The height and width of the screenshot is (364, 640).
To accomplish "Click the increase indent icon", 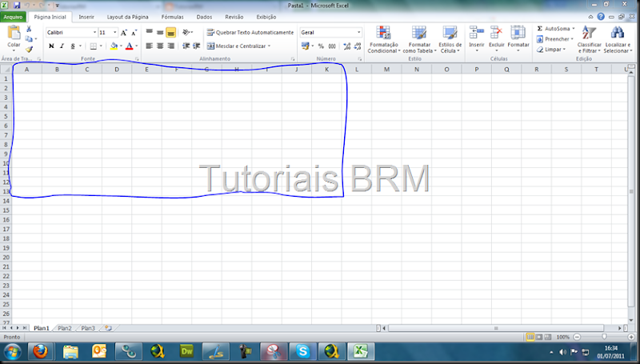I will (x=196, y=46).
